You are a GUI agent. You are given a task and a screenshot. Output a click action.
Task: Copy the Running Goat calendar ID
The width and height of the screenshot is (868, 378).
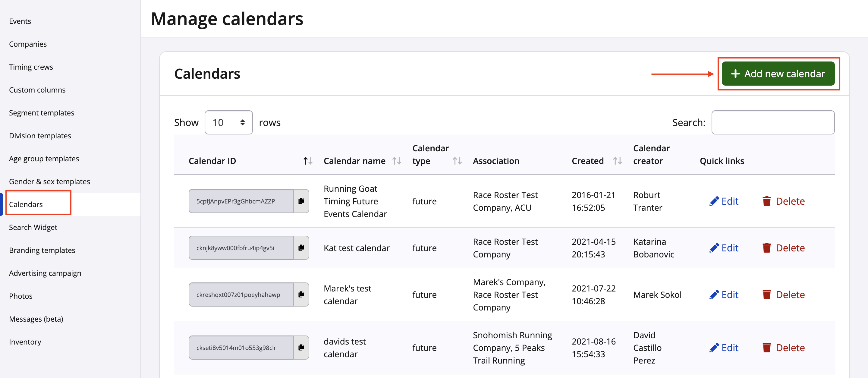tap(301, 201)
